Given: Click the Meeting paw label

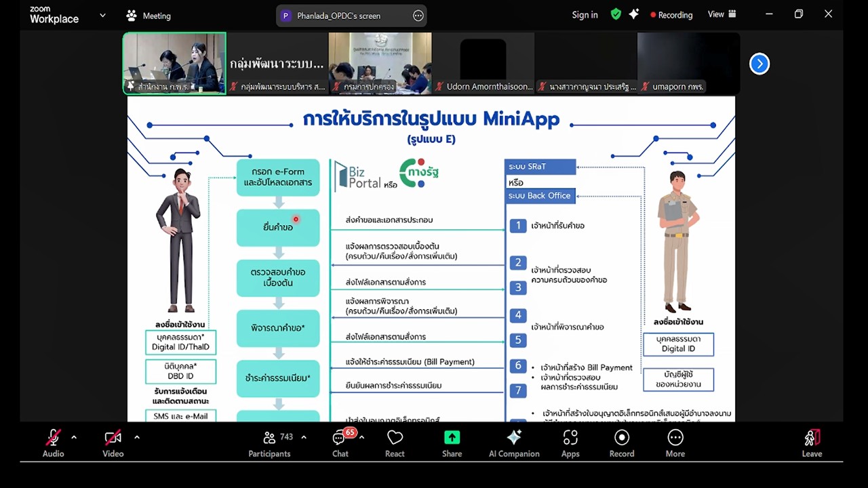Looking at the screenshot, I should 149,16.
